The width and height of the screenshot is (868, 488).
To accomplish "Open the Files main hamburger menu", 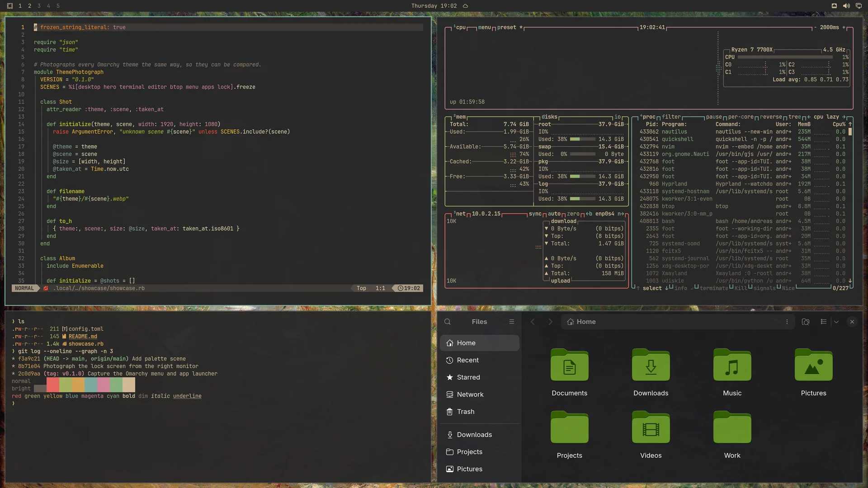I will pyautogui.click(x=512, y=322).
